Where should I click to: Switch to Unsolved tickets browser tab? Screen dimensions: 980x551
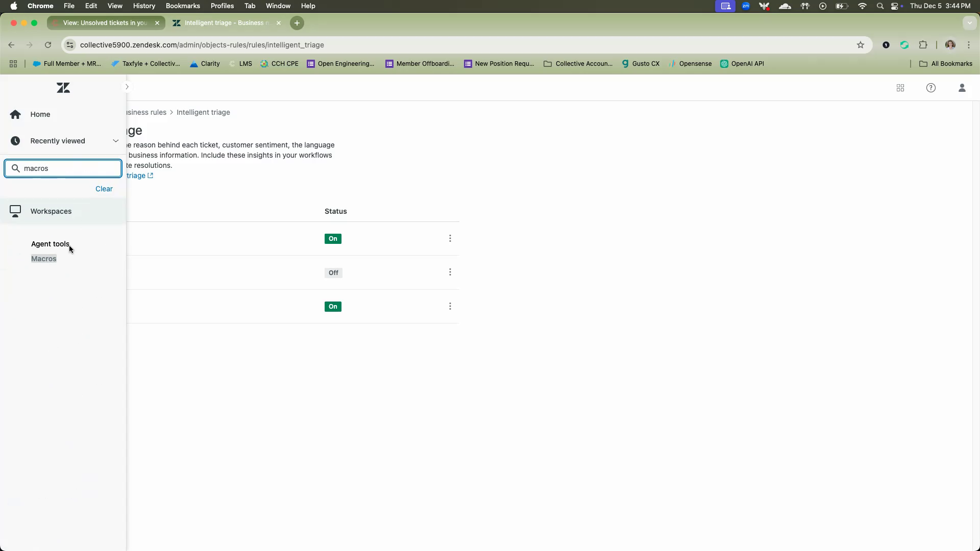[x=105, y=23]
